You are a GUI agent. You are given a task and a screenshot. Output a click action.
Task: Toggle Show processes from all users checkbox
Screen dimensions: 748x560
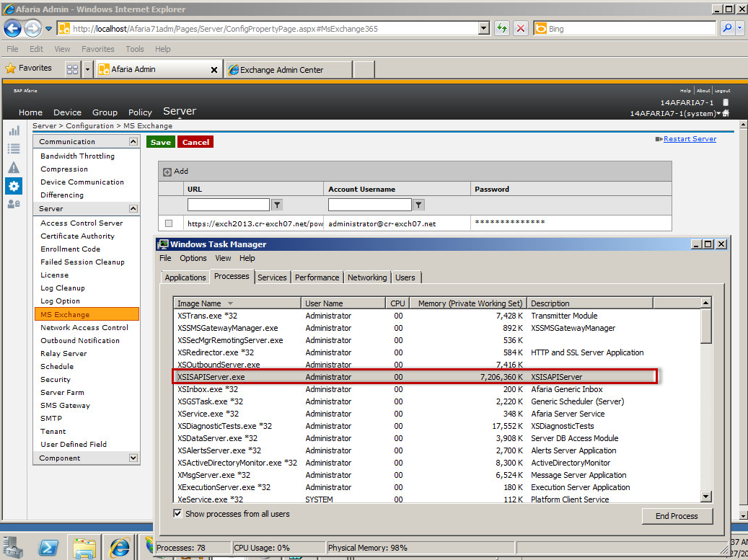[x=177, y=514]
